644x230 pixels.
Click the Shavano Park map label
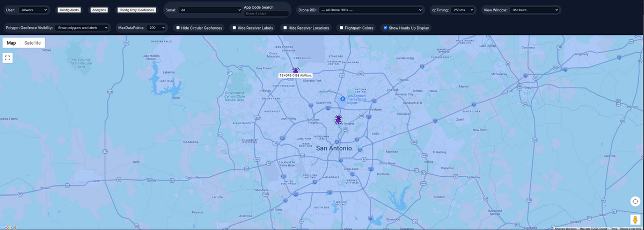click(312, 81)
